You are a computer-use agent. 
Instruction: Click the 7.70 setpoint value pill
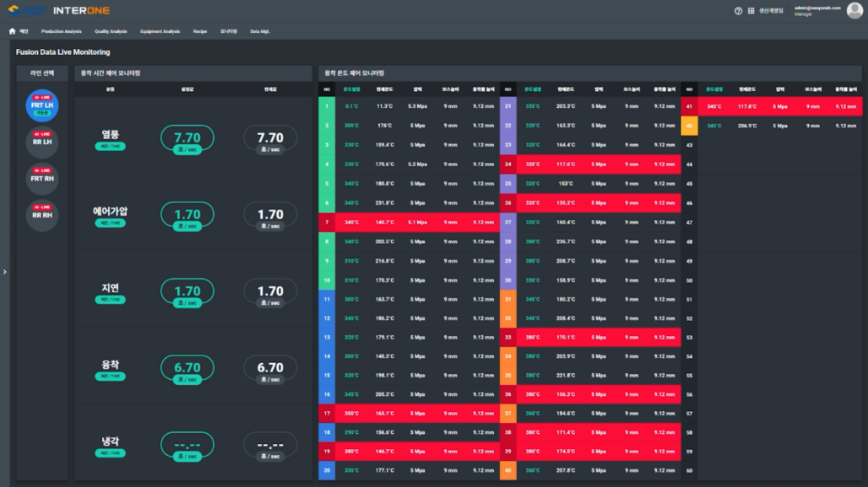tap(187, 139)
